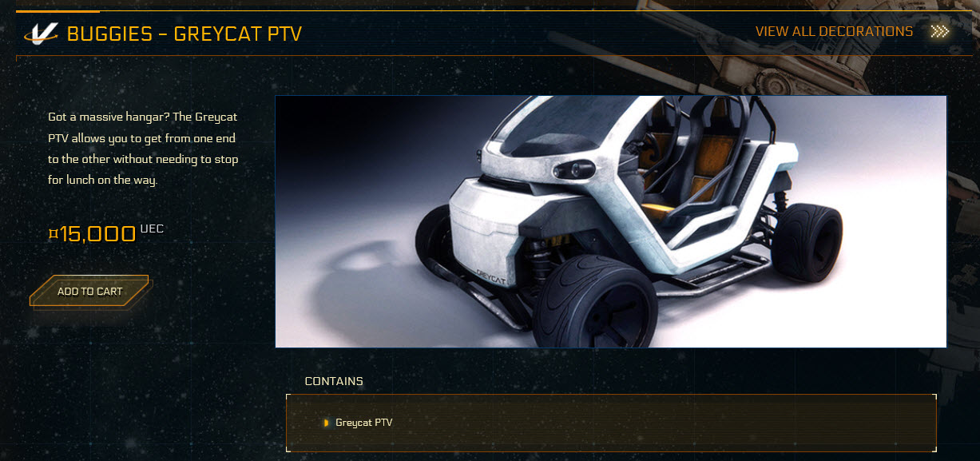Image resolution: width=980 pixels, height=461 pixels.
Task: Click the Voyager Direct logo icon
Action: 41,34
